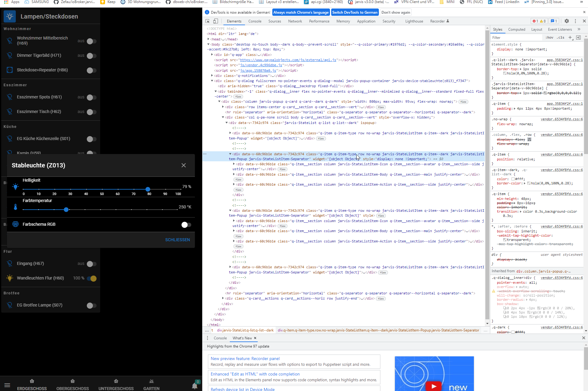Open DevTools more options menu

tap(575, 21)
